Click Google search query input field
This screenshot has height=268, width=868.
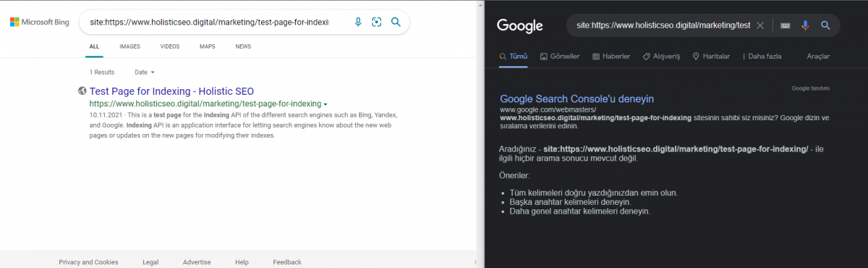point(663,25)
